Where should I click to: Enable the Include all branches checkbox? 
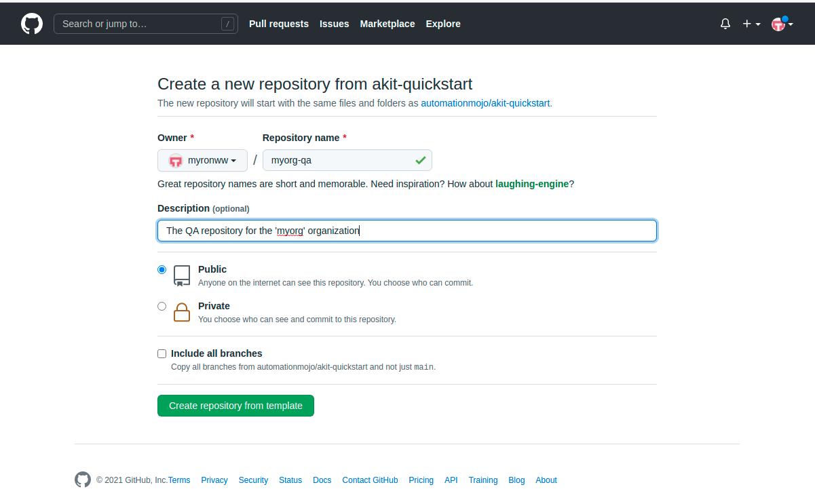click(162, 353)
